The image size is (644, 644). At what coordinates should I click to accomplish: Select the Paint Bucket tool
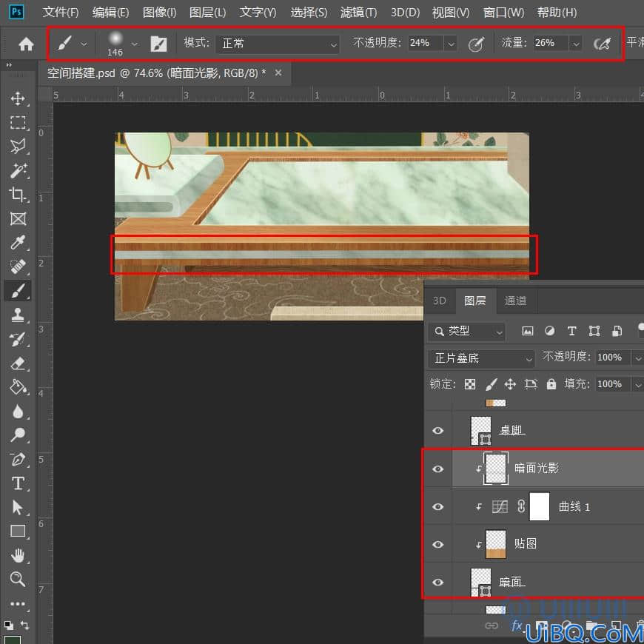click(x=18, y=387)
